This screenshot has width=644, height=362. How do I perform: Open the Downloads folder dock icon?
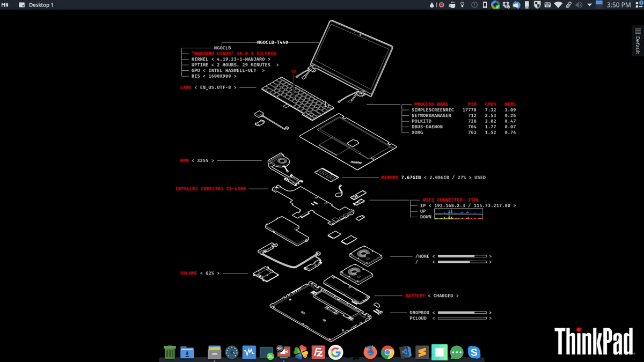click(187, 352)
